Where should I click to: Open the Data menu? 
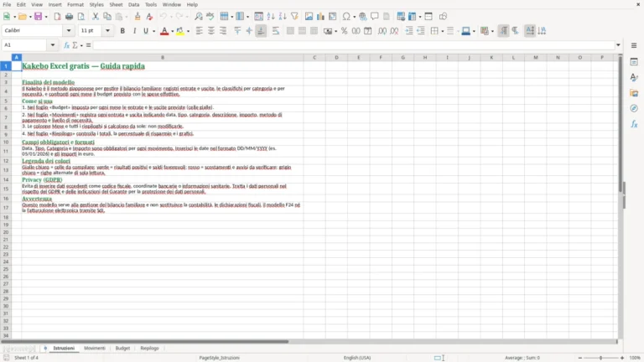tap(133, 4)
